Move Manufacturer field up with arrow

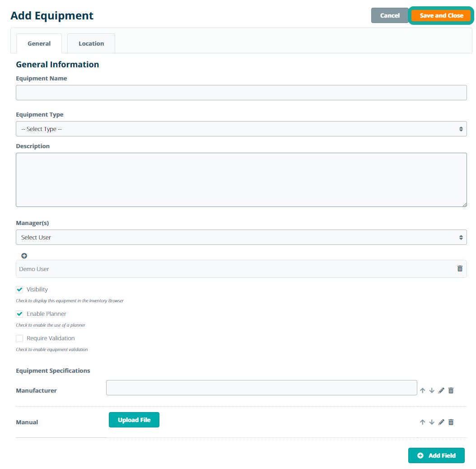[x=423, y=390]
